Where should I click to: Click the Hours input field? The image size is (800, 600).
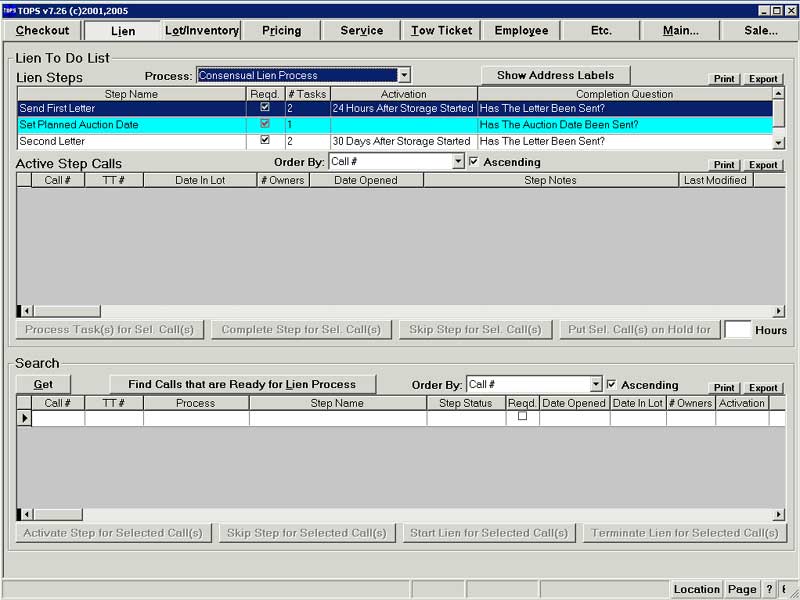click(x=738, y=330)
